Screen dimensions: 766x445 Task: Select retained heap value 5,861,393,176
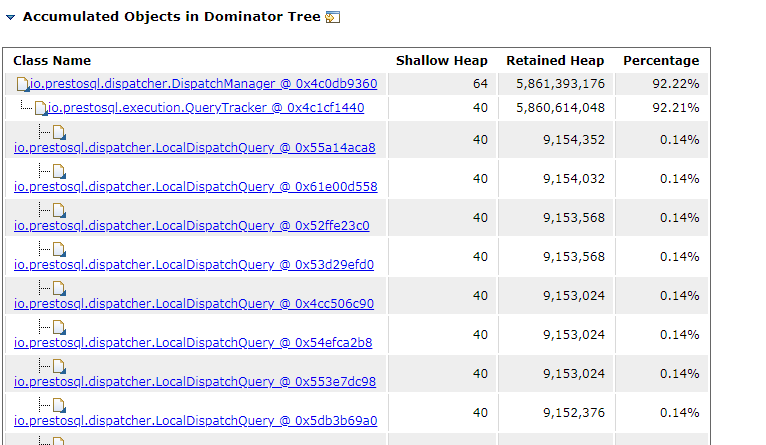pyautogui.click(x=560, y=84)
